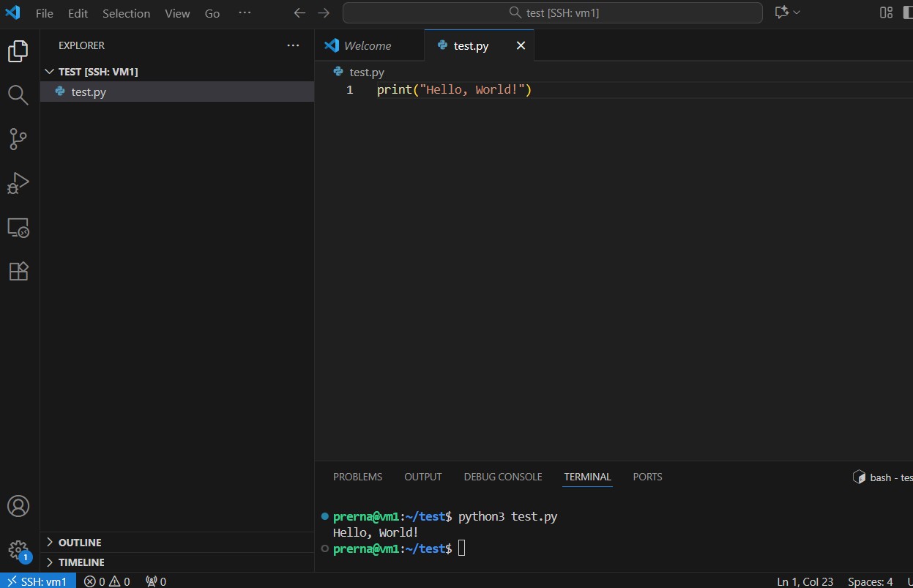
Task: Click the Explorer files icon
Action: click(x=18, y=51)
